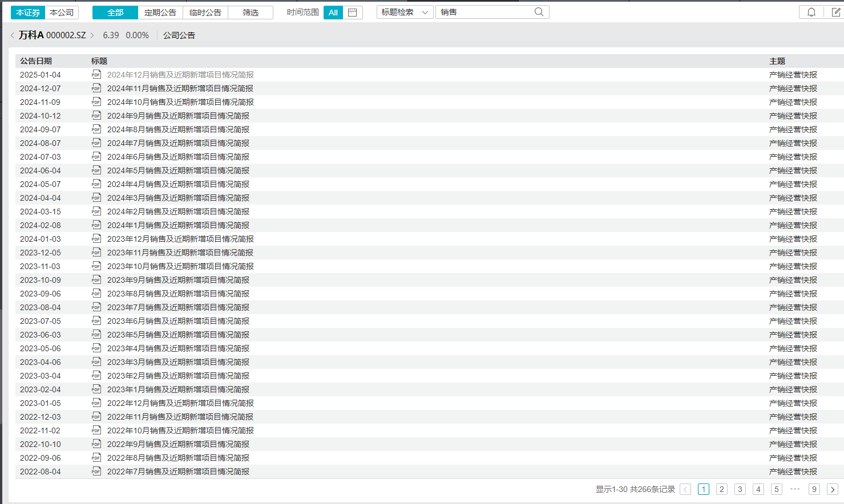This screenshot has height=504, width=844.
Task: Toggle the 本证券 scope option
Action: coord(28,13)
